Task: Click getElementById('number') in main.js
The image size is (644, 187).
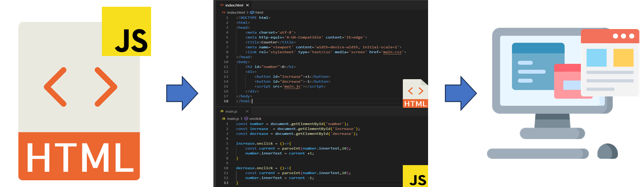Action: [x=318, y=124]
